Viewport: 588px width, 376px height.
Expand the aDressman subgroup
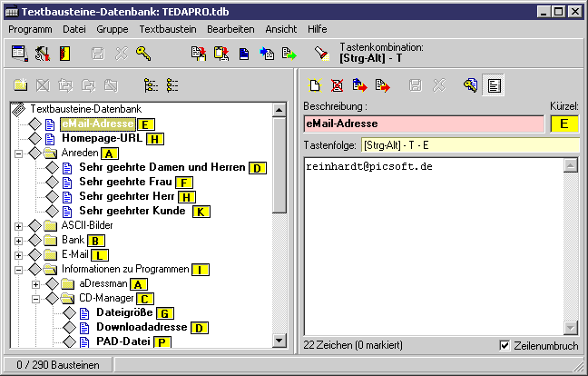pyautogui.click(x=35, y=284)
